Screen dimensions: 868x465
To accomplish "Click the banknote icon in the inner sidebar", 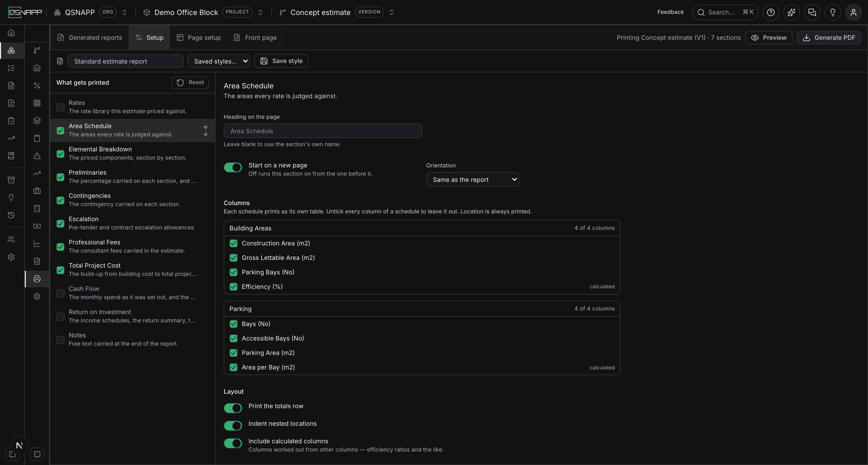I will click(37, 226).
